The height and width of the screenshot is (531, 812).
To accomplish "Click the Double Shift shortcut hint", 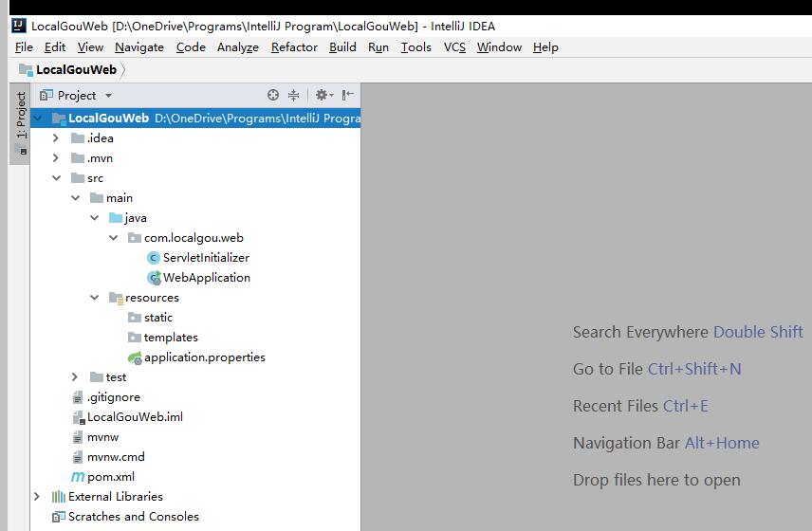I will click(x=758, y=332).
